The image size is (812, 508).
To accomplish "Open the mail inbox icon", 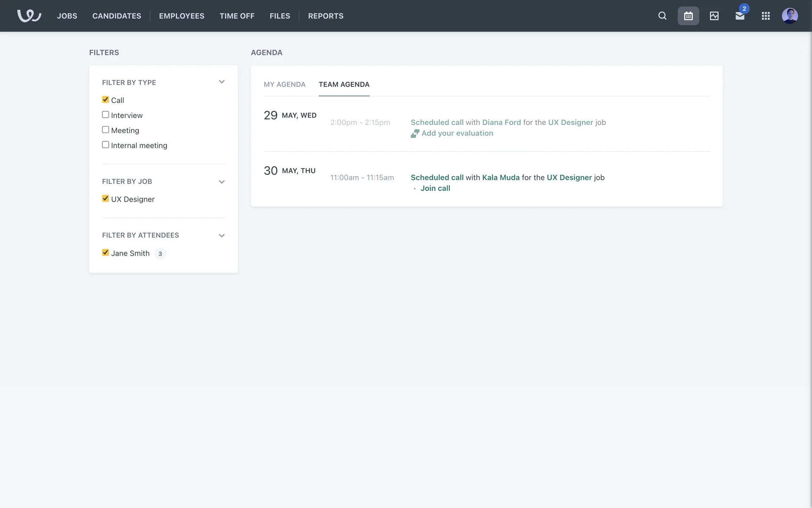I will [740, 16].
